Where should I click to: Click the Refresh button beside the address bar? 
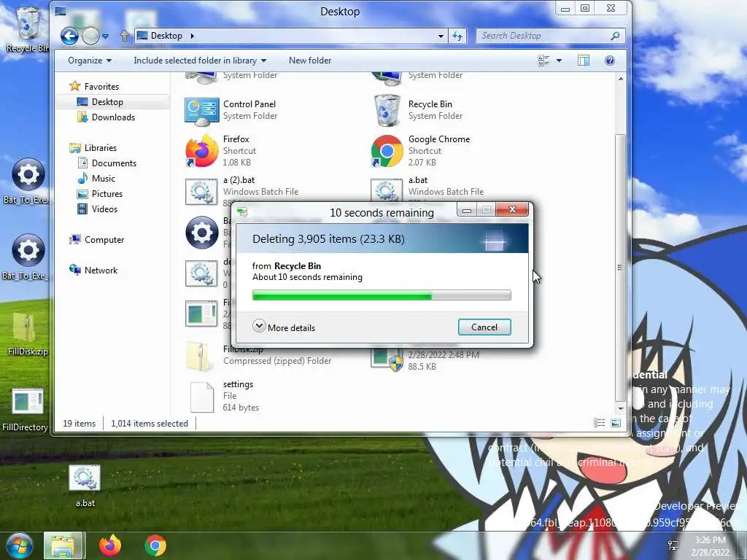457,36
